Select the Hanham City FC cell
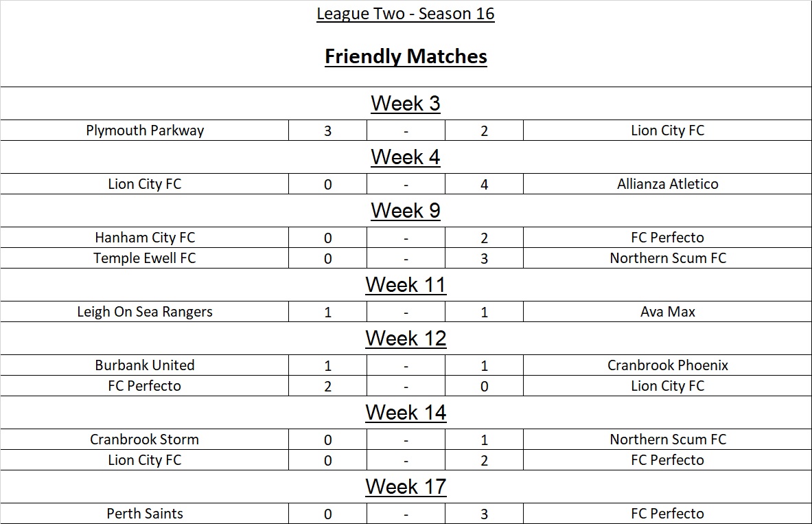This screenshot has width=812, height=524. click(145, 238)
